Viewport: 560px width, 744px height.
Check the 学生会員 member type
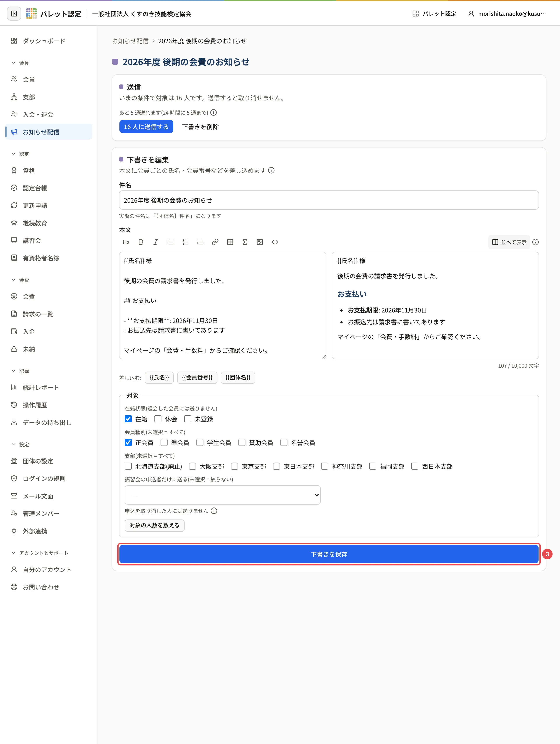coord(200,443)
